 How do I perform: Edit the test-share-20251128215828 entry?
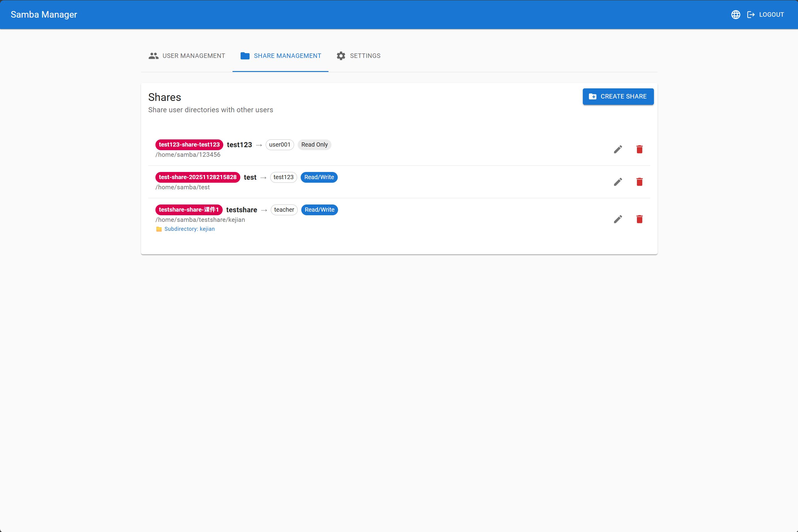(618, 182)
